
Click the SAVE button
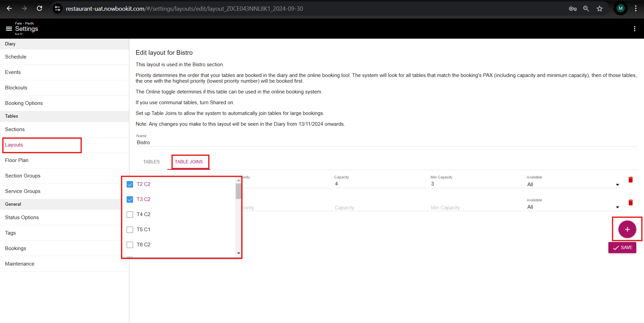(x=622, y=247)
